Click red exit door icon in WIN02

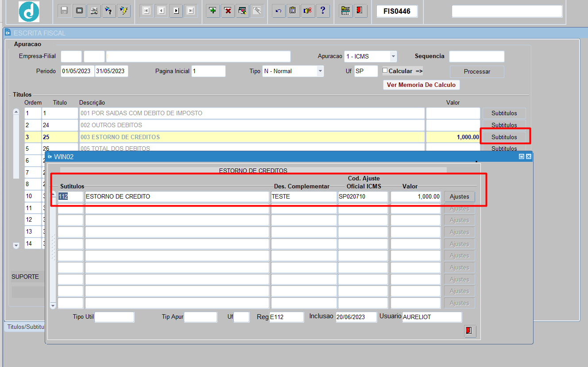tap(470, 331)
